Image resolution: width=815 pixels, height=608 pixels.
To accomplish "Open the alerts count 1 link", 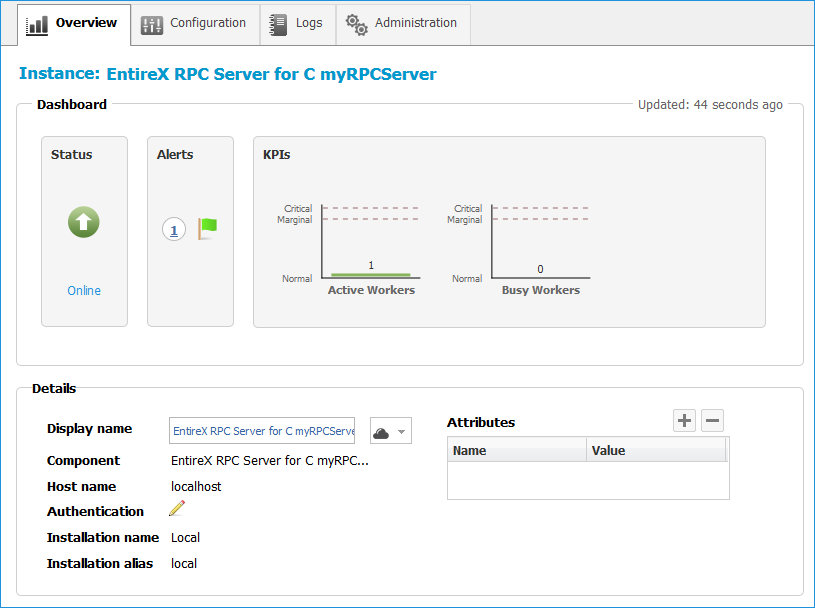I will click(174, 229).
